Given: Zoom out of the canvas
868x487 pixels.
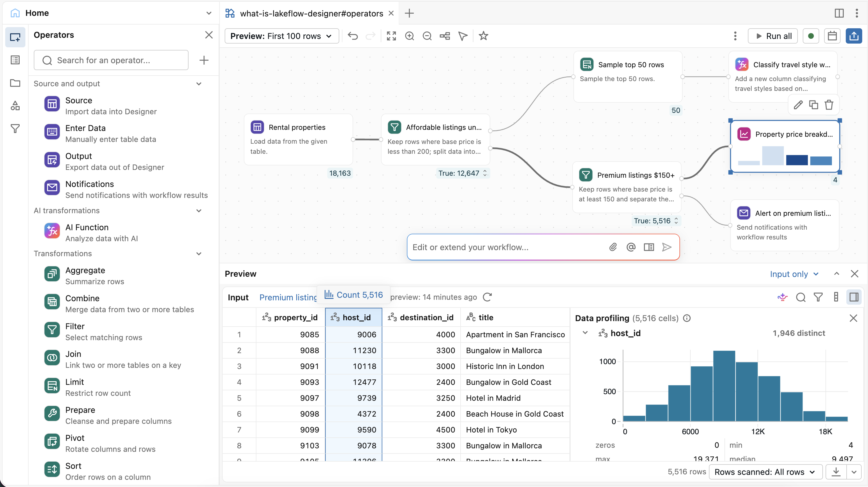Looking at the screenshot, I should 427,36.
